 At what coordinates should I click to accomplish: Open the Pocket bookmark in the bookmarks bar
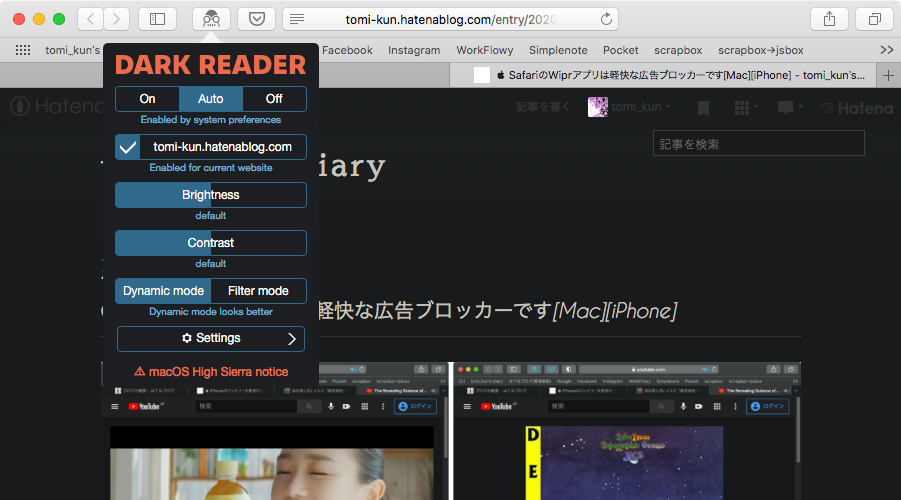pyautogui.click(x=621, y=50)
